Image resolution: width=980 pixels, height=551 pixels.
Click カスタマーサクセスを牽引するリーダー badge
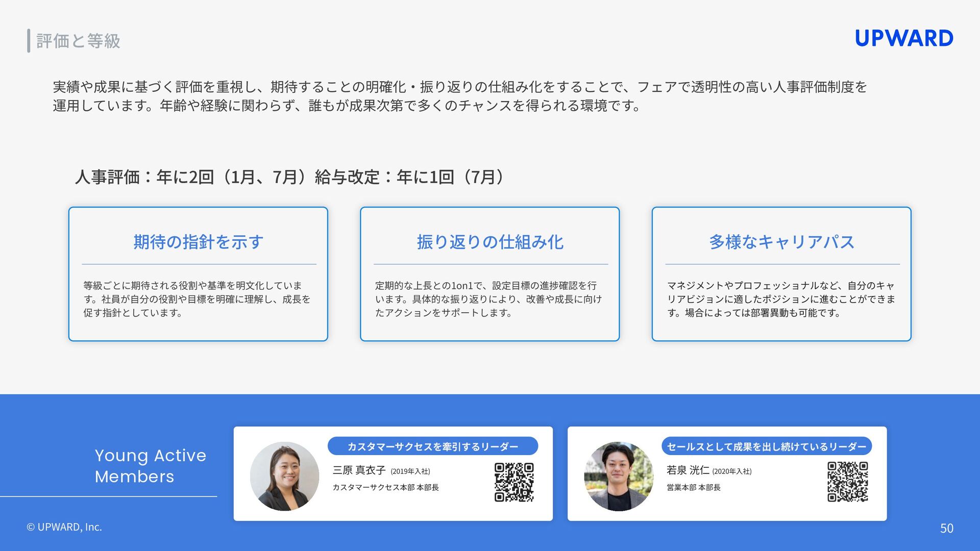click(x=432, y=446)
